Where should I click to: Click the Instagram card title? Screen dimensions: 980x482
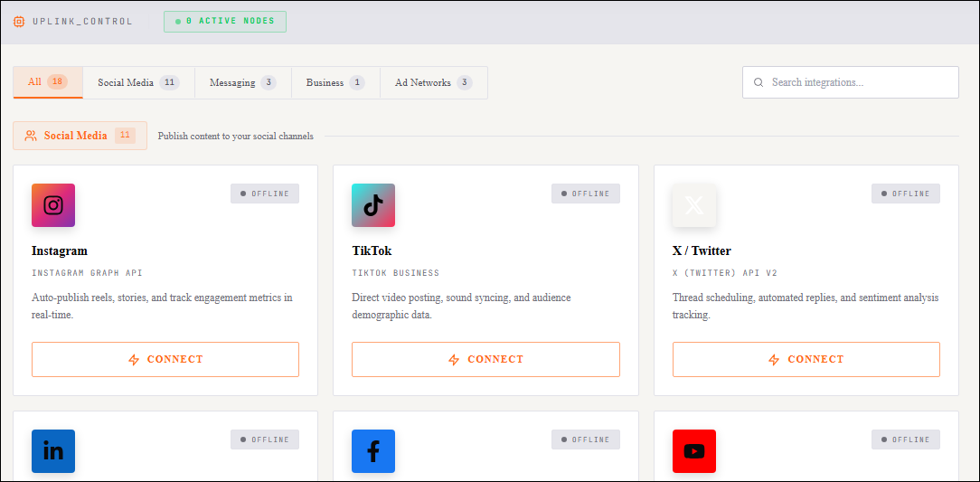coord(60,251)
